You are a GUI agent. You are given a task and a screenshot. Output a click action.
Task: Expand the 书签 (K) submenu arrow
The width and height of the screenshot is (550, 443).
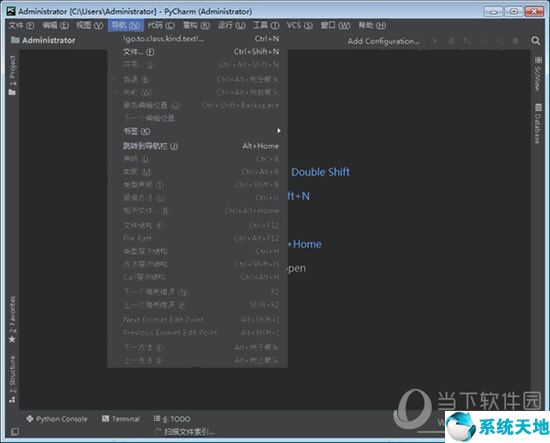tap(279, 131)
